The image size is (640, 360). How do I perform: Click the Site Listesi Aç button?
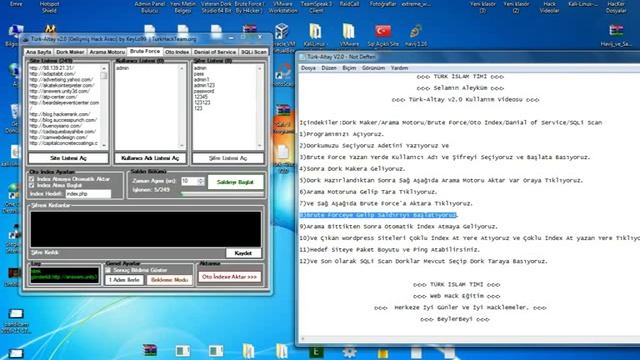[x=68, y=158]
